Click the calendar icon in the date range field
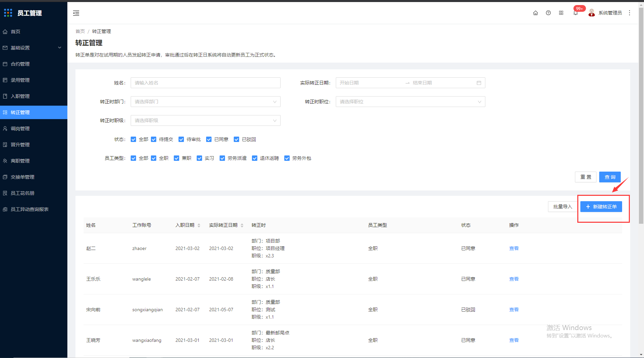 (x=479, y=83)
